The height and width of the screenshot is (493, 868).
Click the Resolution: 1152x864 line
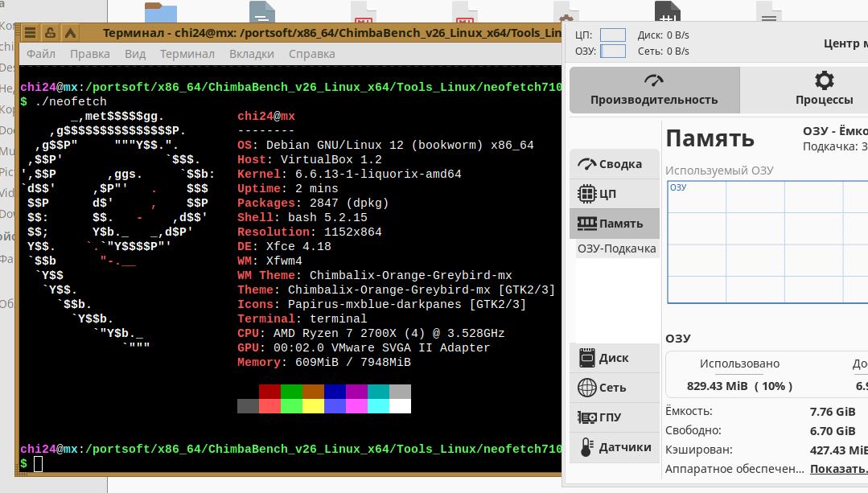click(x=310, y=232)
